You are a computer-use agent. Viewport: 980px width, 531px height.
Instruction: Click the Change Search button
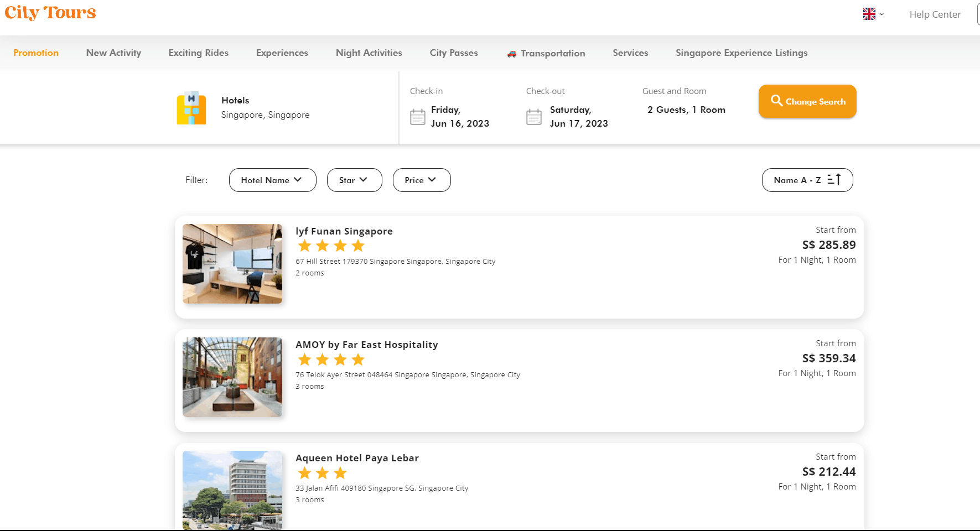(x=807, y=101)
